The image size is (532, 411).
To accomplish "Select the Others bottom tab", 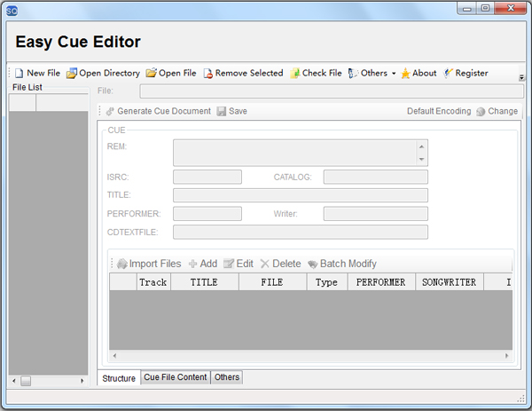I will tap(227, 377).
